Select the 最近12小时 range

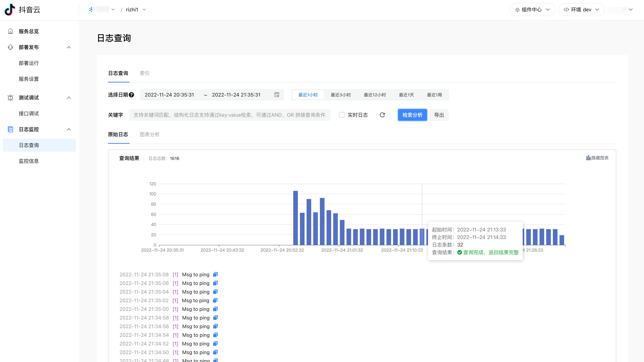[375, 95]
